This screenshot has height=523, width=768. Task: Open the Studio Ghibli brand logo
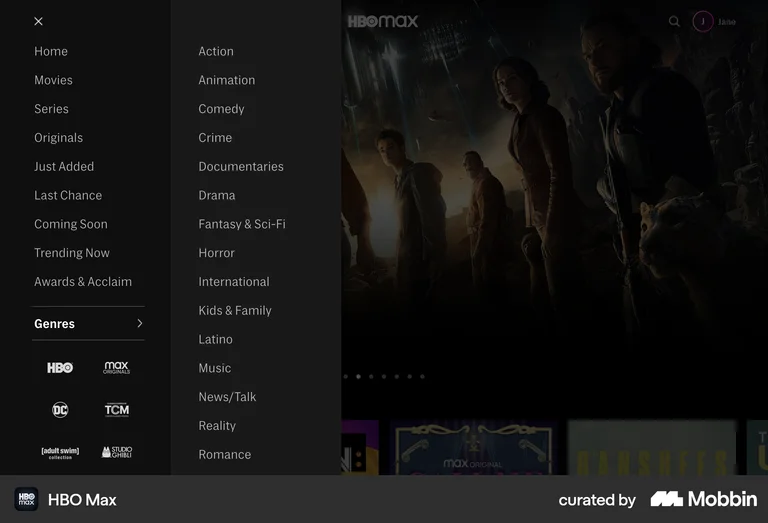[117, 452]
